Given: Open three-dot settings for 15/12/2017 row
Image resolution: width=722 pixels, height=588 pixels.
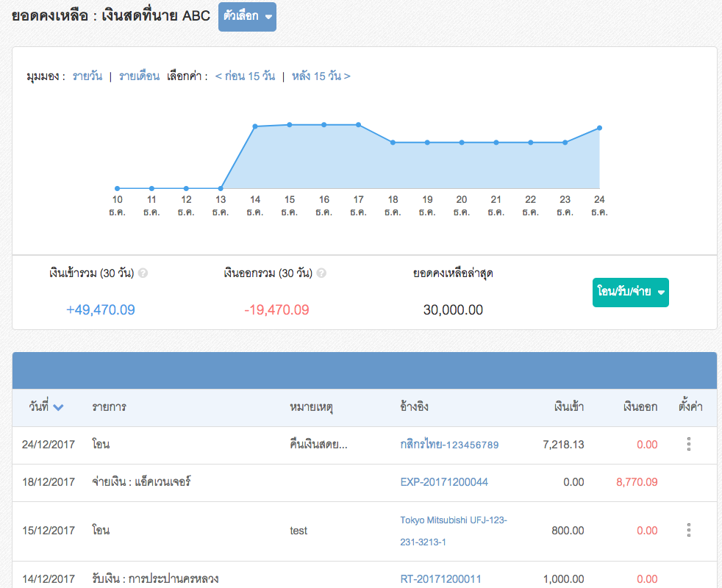Looking at the screenshot, I should click(x=689, y=530).
